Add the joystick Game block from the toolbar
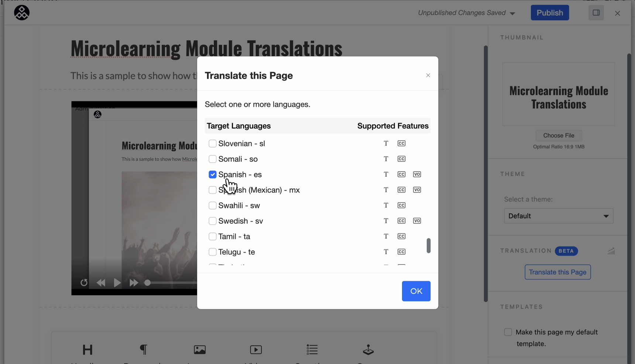 pyautogui.click(x=368, y=350)
